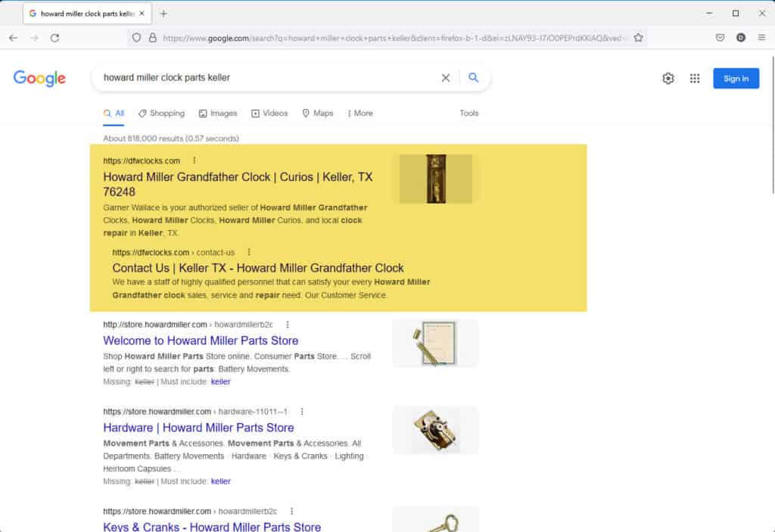This screenshot has width=775, height=532.
Task: Open a new browser tab
Action: [163, 14]
